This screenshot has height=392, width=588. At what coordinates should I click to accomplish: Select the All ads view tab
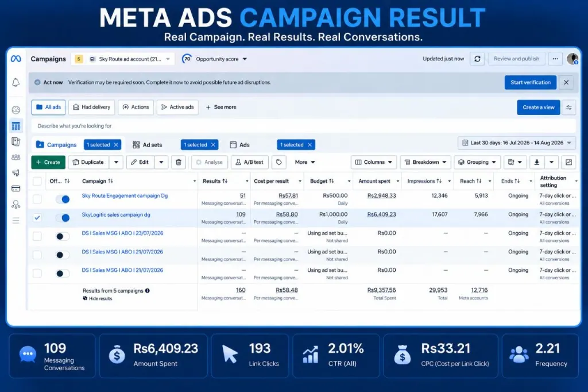(49, 107)
